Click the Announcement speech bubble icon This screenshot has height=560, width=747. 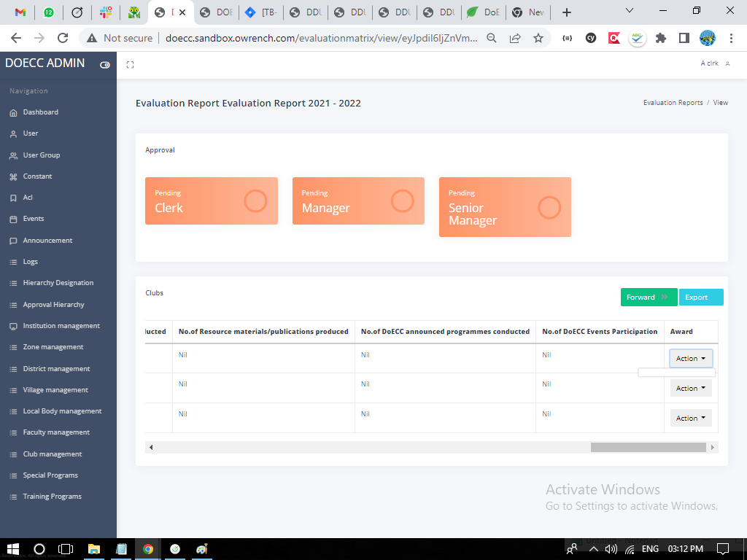pos(13,241)
